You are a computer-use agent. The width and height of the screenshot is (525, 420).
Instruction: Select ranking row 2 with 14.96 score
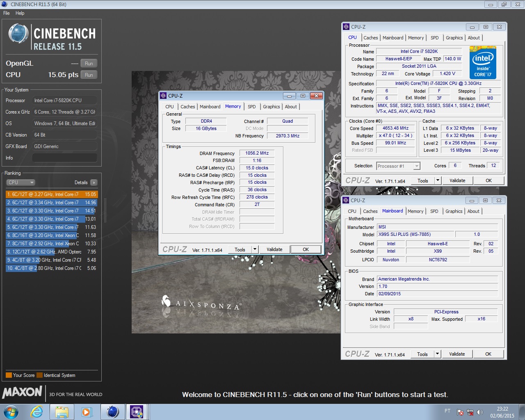pos(52,203)
